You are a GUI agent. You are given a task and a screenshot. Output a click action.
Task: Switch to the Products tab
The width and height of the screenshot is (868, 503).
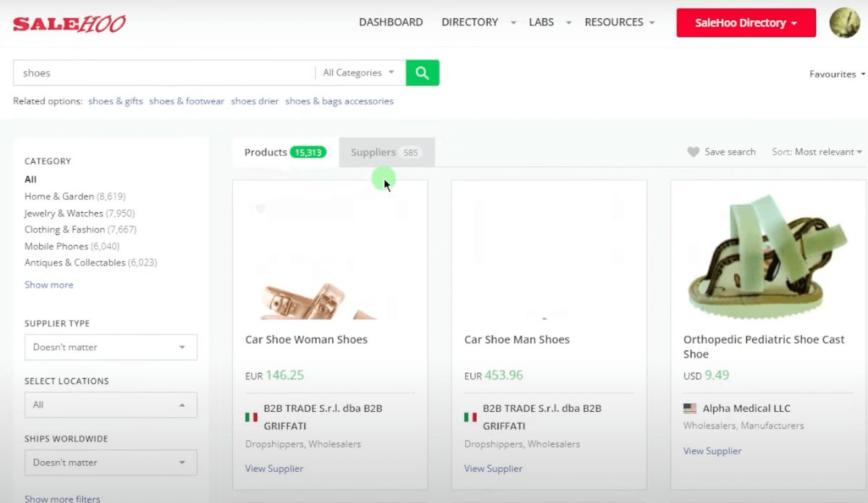click(285, 152)
